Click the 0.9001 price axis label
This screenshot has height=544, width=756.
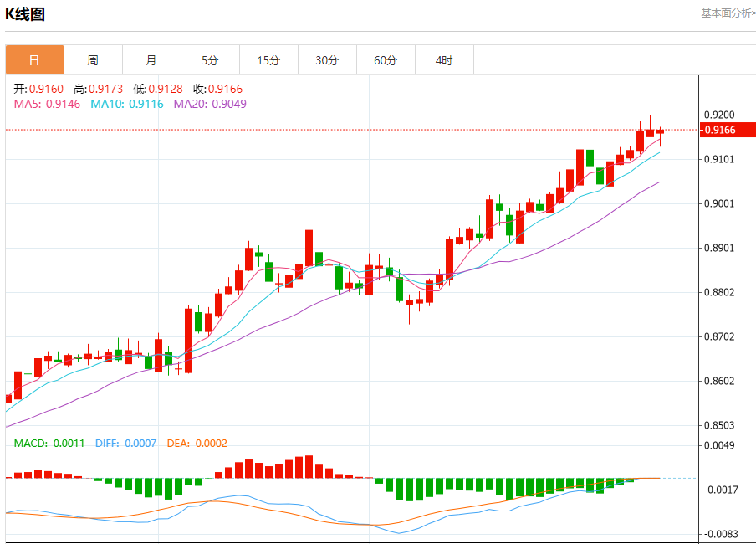click(x=719, y=203)
